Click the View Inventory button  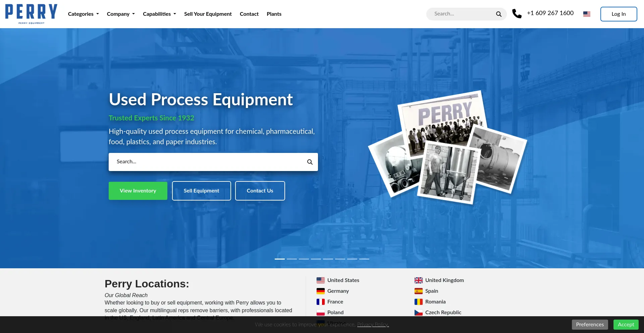click(138, 191)
